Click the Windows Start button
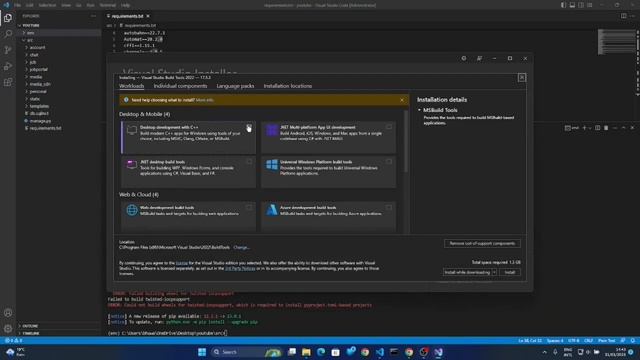640x360 pixels. point(202,352)
